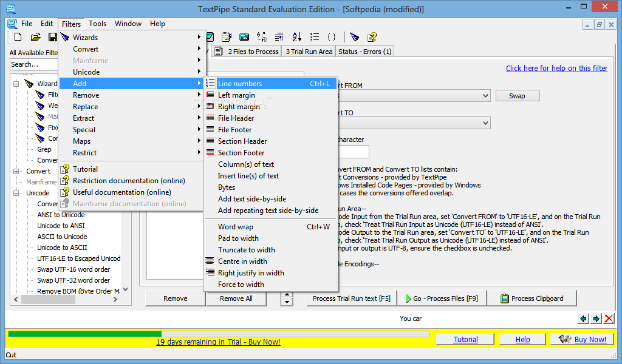Click the red X icon near arrows
This screenshot has height=364, width=622.
click(x=609, y=318)
